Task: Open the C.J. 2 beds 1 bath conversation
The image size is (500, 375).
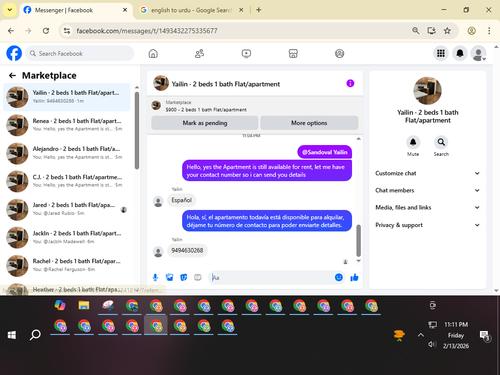Action: 67,181
